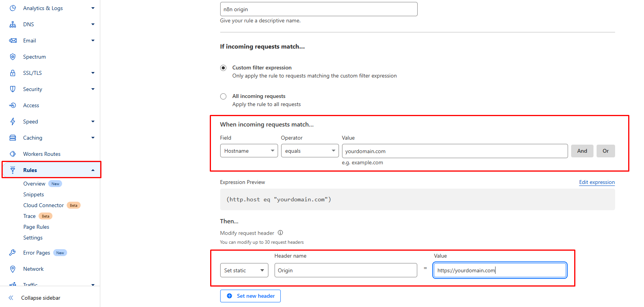The width and height of the screenshot is (644, 307).
Task: Click the Set new header button
Action: pyautogui.click(x=250, y=296)
